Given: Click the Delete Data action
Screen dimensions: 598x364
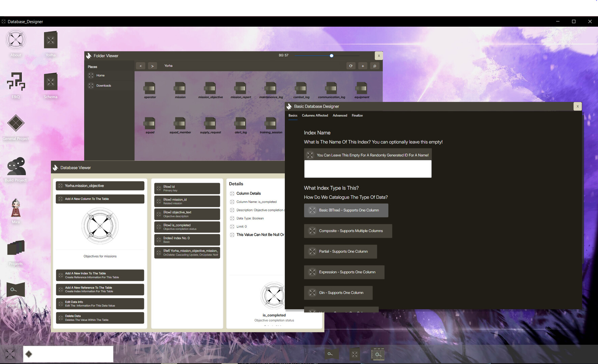Looking at the screenshot, I should (x=100, y=317).
